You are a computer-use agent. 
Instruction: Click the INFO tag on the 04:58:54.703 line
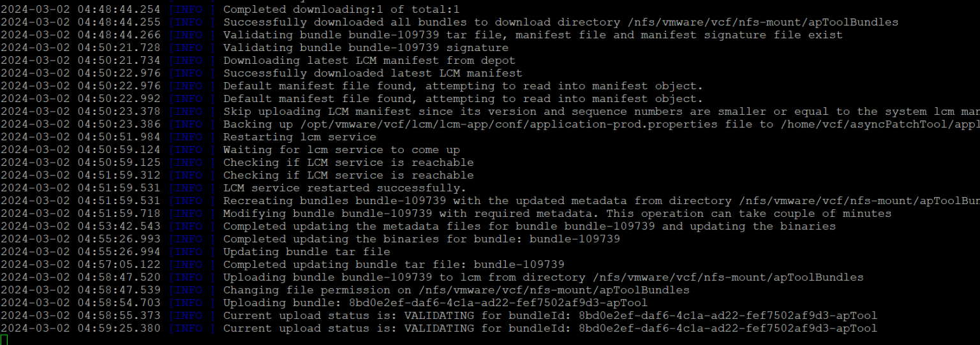coord(193,303)
